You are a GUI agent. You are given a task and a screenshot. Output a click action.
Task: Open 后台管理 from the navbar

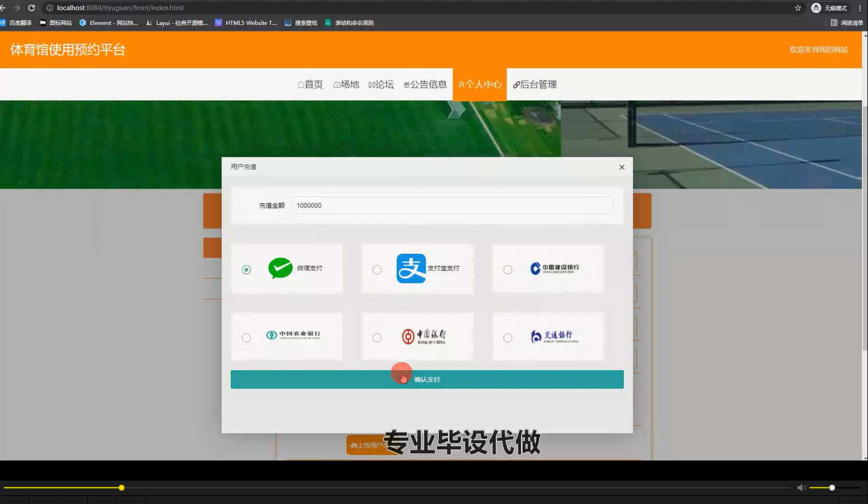(x=534, y=84)
